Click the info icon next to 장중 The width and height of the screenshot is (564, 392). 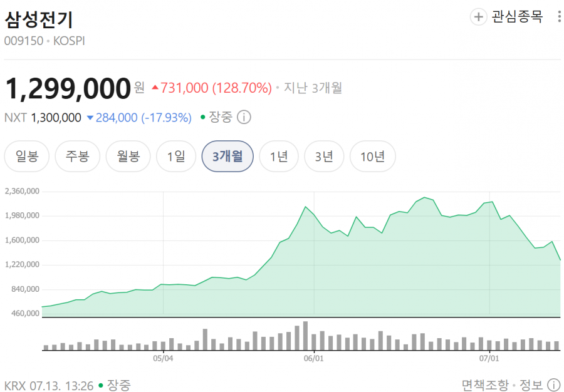click(x=244, y=118)
